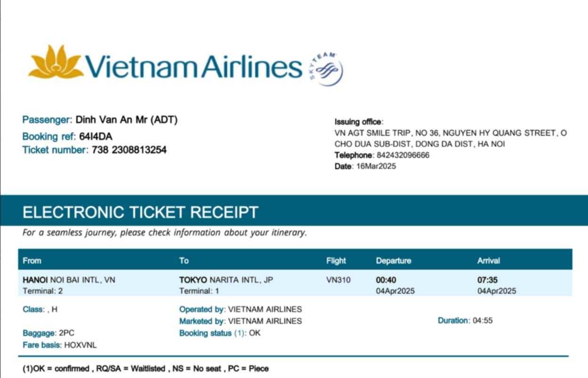Select flight number VN310
This screenshot has height=378, width=588.
tap(338, 280)
